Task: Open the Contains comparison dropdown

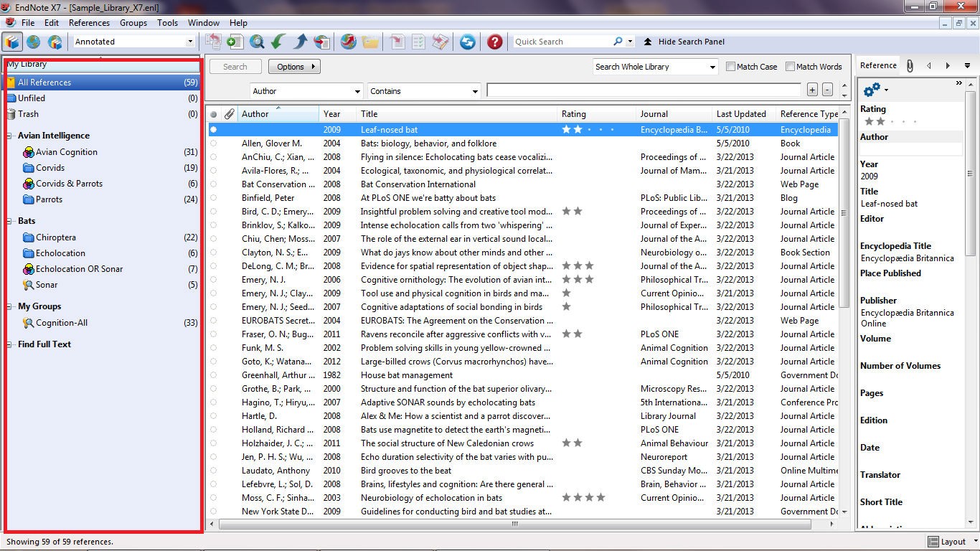Action: click(475, 91)
